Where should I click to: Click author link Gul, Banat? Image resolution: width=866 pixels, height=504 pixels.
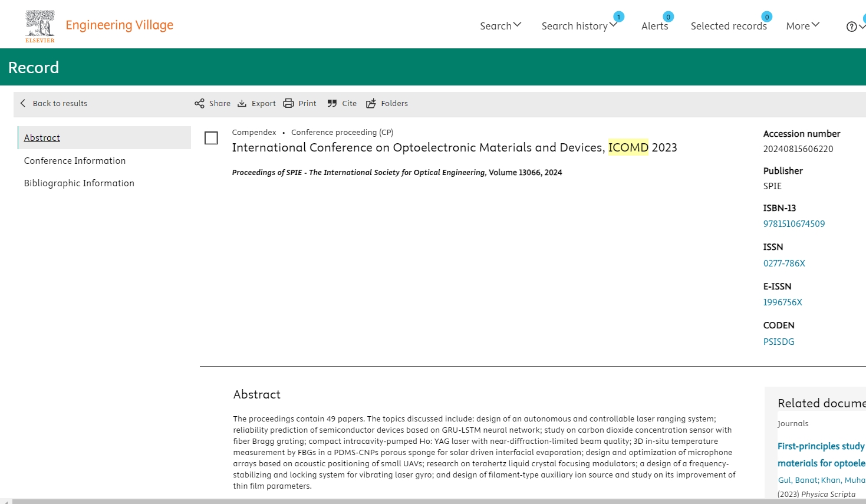click(798, 480)
